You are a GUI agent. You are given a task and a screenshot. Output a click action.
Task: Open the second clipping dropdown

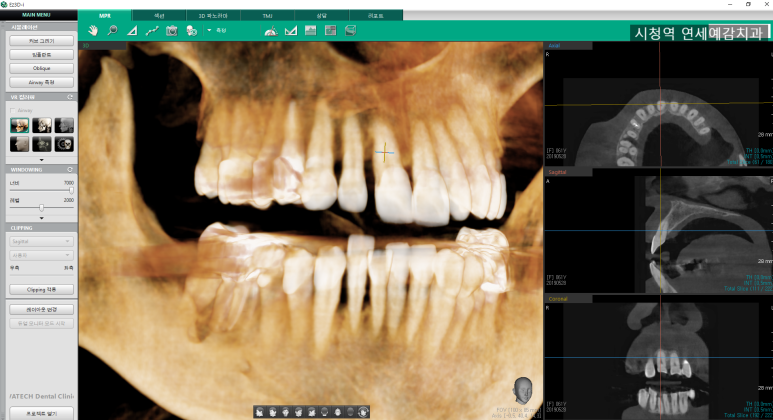41,254
